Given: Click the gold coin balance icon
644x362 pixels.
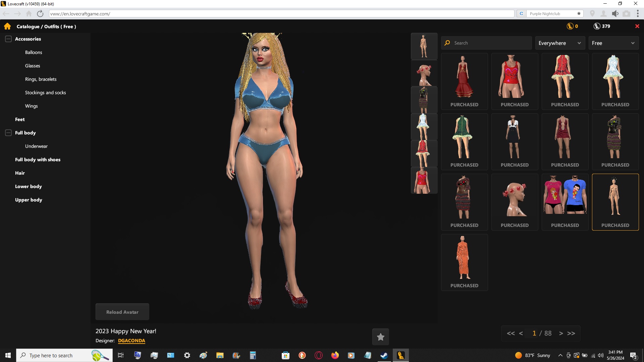Looking at the screenshot, I should pyautogui.click(x=570, y=26).
